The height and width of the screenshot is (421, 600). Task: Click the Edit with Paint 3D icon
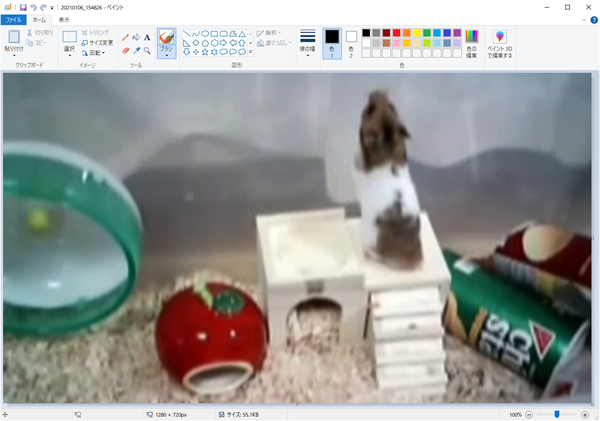click(499, 37)
